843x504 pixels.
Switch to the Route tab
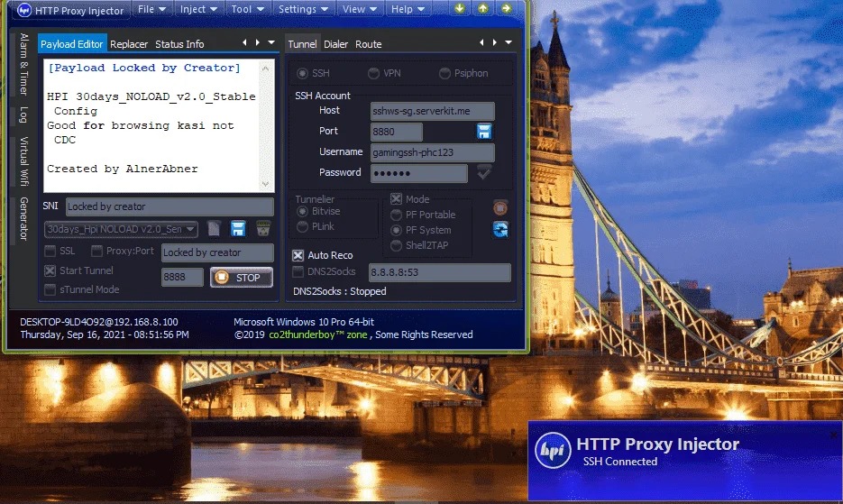368,44
